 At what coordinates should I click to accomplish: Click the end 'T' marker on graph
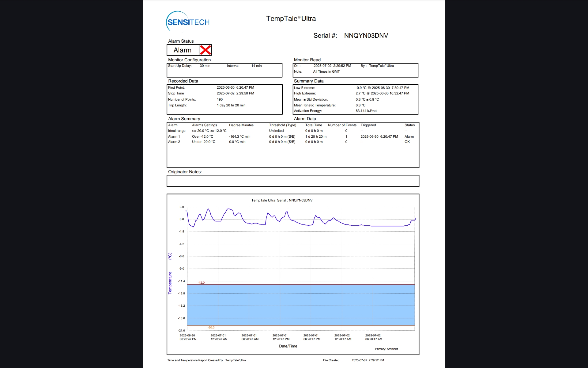tap(415, 219)
